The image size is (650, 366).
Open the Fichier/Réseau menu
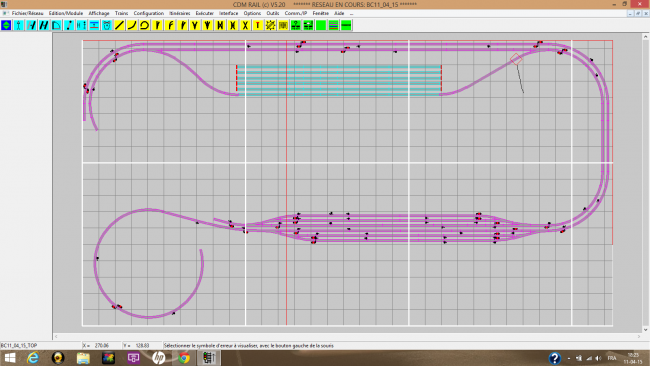(x=27, y=13)
